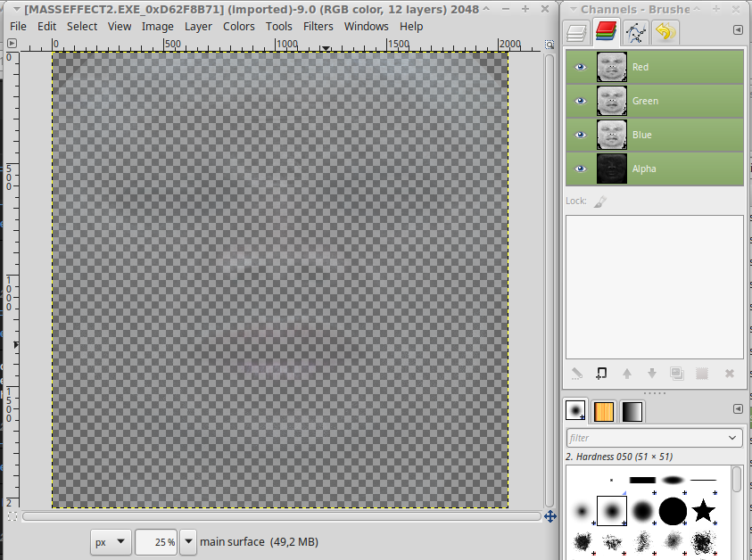Open the Select menu
752x560 pixels.
click(x=82, y=27)
